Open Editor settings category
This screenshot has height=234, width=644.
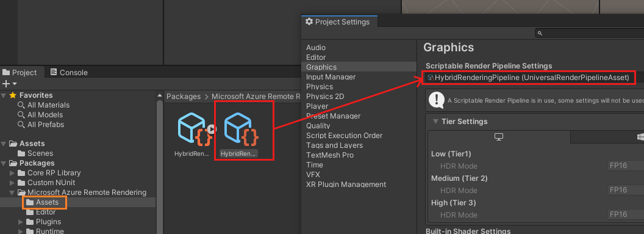pyautogui.click(x=316, y=57)
